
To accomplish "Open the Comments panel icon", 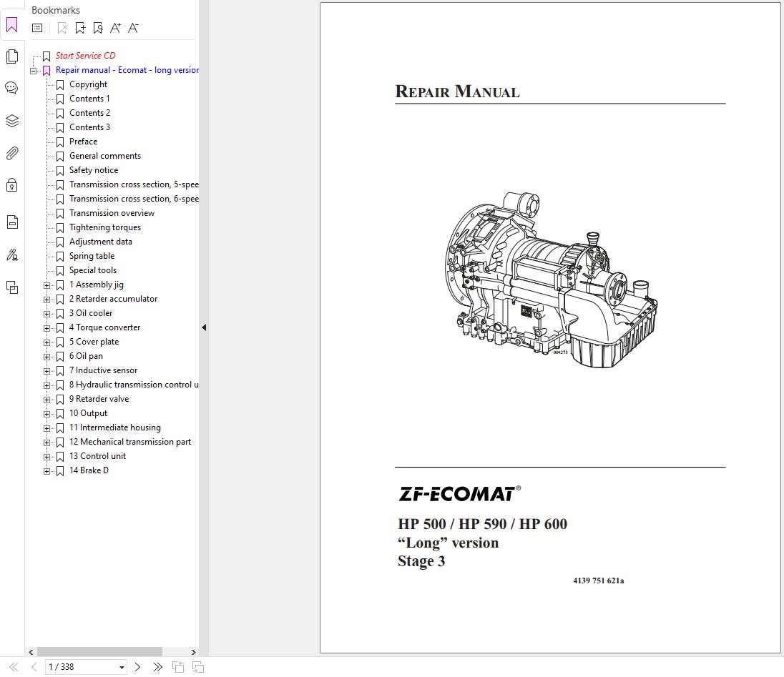I will (x=12, y=88).
